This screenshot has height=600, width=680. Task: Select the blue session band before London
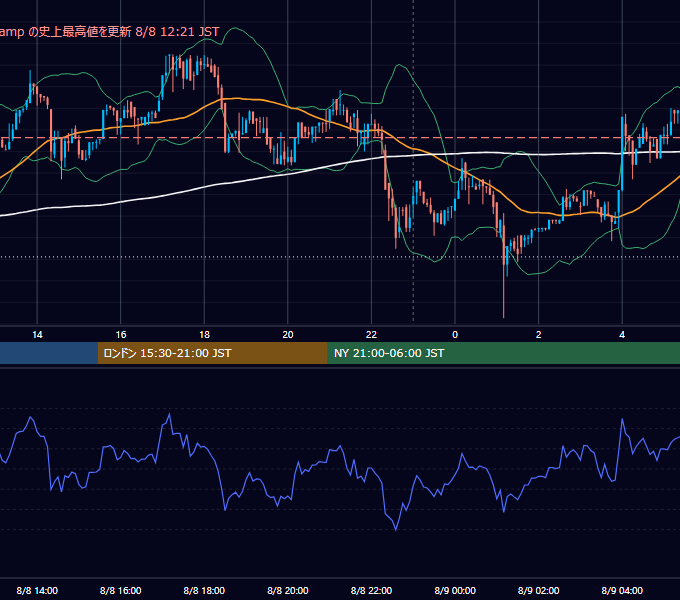(x=49, y=353)
